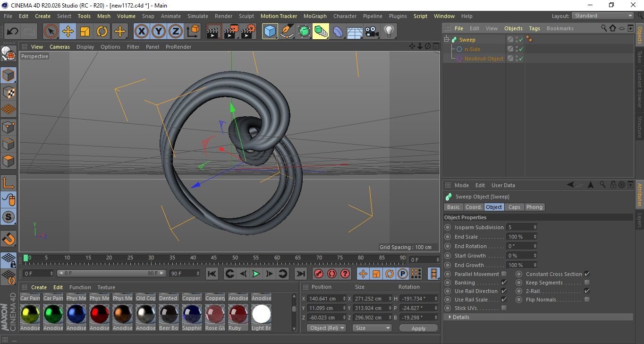The image size is (644, 344).
Task: Switch to Model mode
Action: (x=8, y=76)
